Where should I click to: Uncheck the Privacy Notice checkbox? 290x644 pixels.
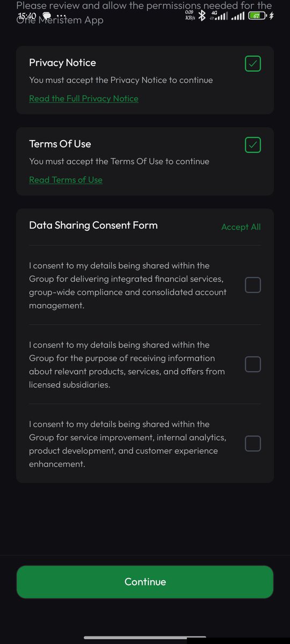coord(253,64)
